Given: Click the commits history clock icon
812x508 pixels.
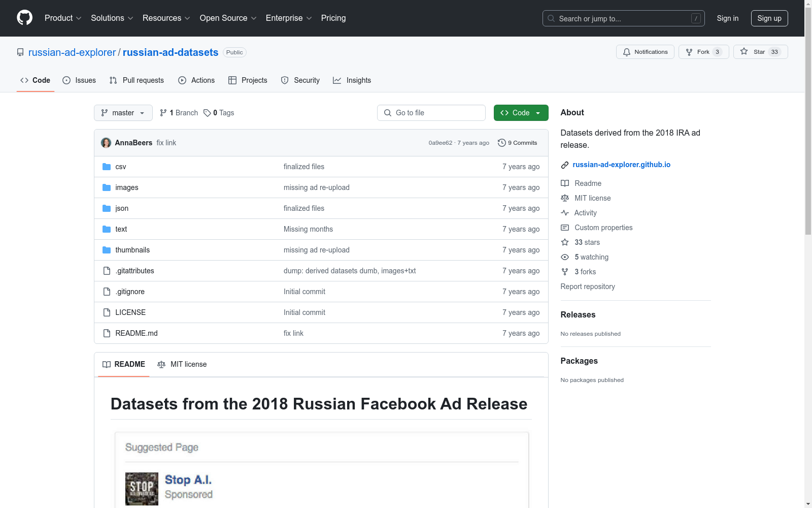Looking at the screenshot, I should [502, 143].
